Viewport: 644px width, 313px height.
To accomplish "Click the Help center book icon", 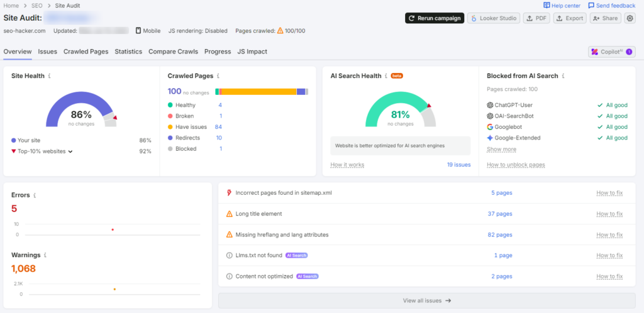I will (x=547, y=5).
